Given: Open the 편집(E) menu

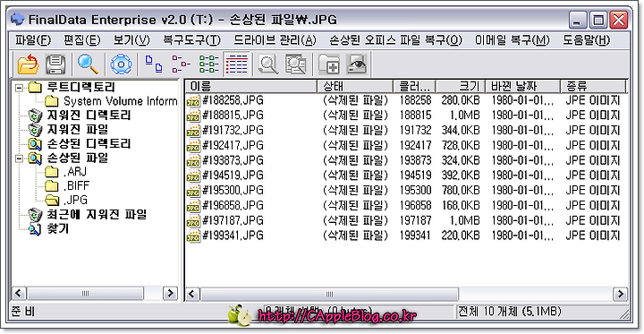Looking at the screenshot, I should (82, 40).
